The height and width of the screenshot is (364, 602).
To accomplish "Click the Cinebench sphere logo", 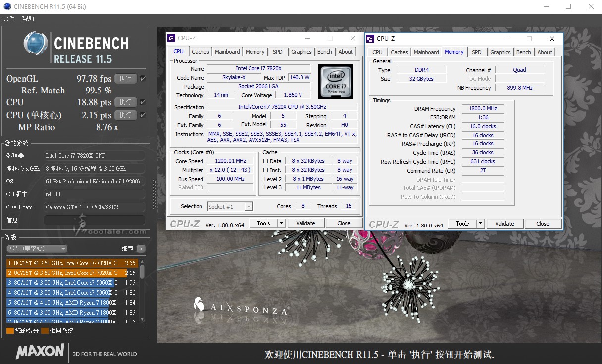I will [36, 44].
